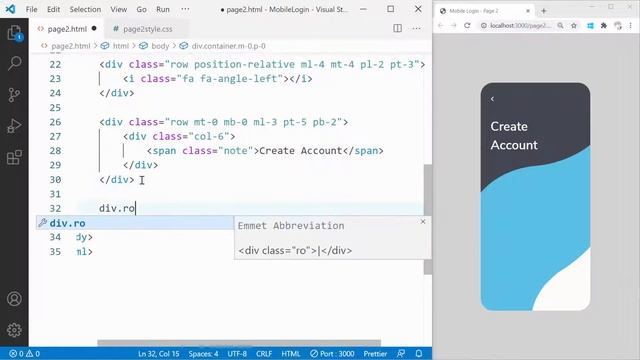Accept the div.ro Emmet suggestion

tap(135, 223)
